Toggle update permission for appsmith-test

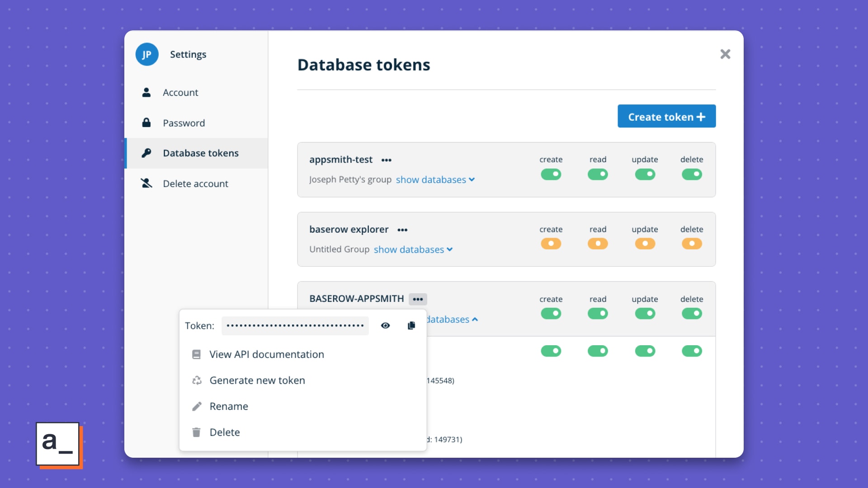click(x=645, y=174)
